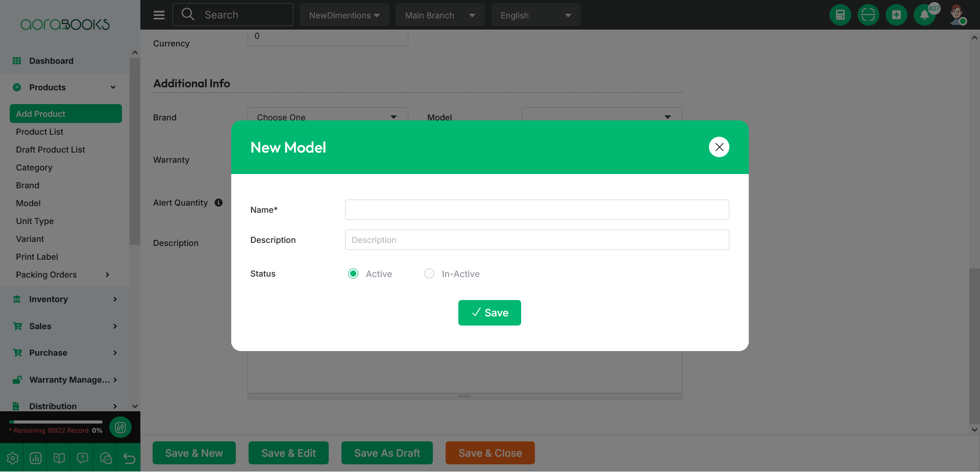Open the Main Branch dropdown
The width and height of the screenshot is (980, 472).
click(x=440, y=15)
